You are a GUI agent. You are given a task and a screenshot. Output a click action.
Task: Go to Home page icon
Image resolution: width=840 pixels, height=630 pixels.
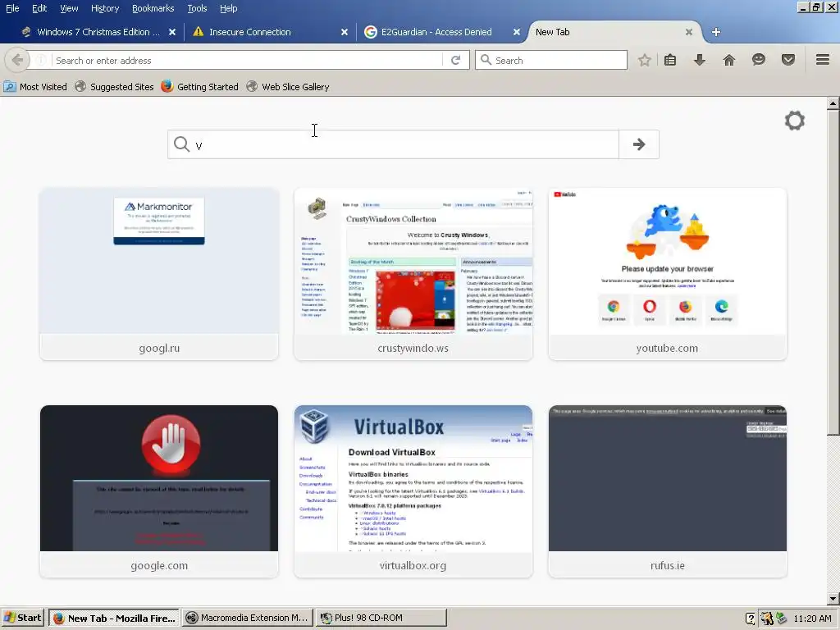[729, 60]
